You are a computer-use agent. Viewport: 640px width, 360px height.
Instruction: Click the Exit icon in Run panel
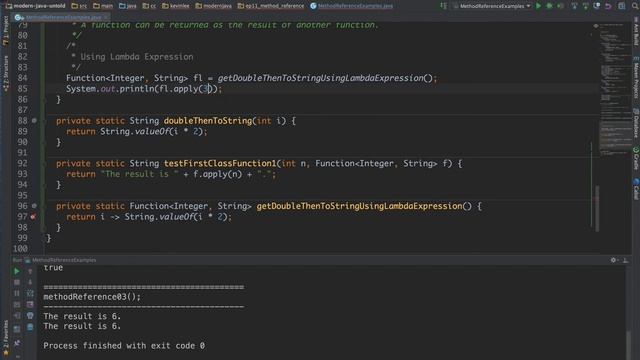click(x=17, y=316)
